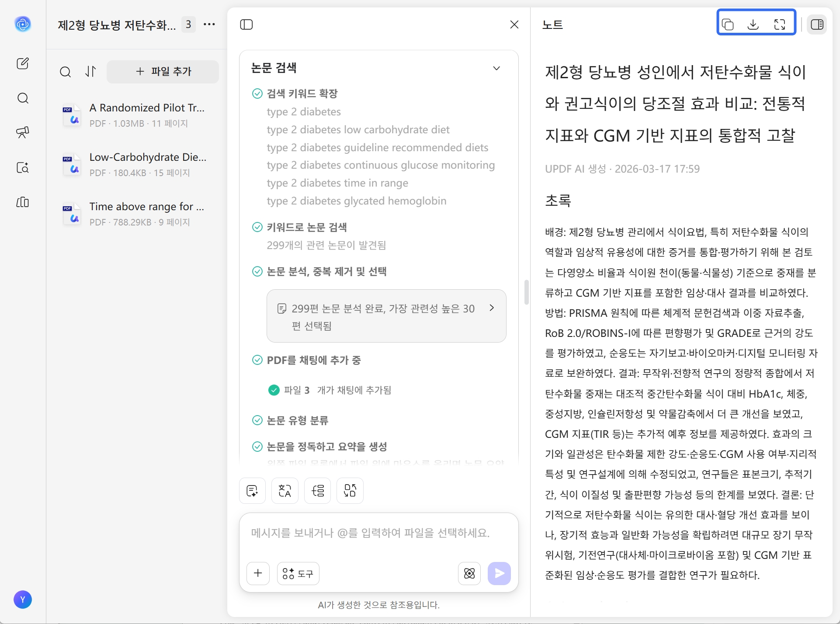Toggle the note side panel layout
The height and width of the screenshot is (624, 840).
(x=817, y=24)
